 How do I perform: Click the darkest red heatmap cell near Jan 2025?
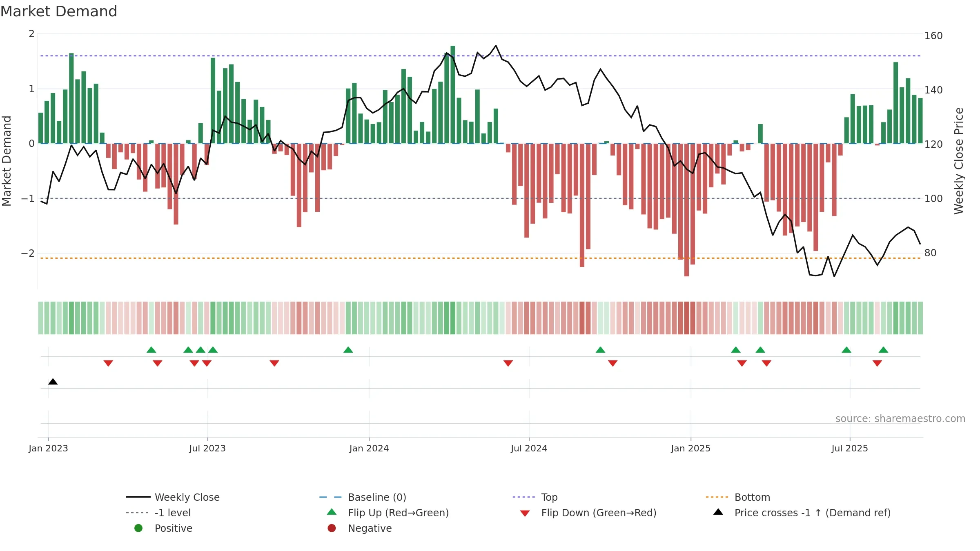686,318
